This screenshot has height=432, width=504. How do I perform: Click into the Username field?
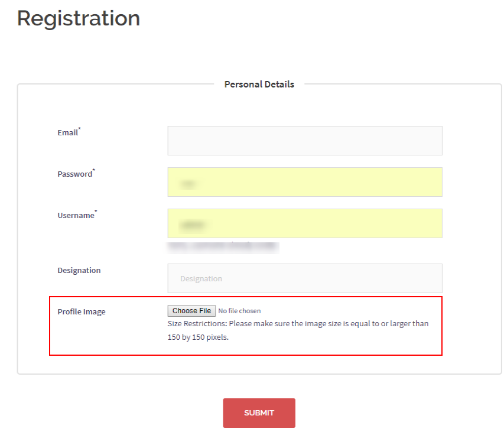tap(304, 223)
